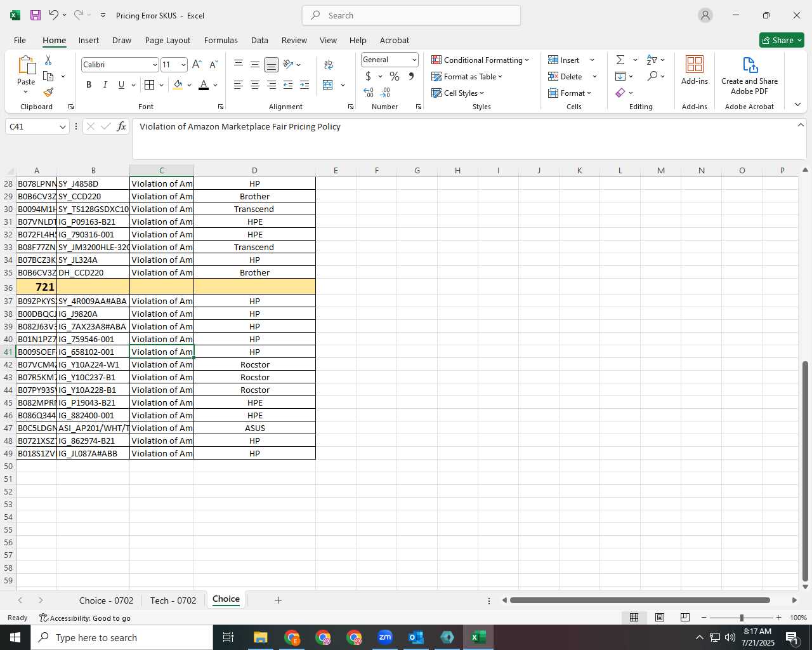Switch to the Formulas tab
This screenshot has width=812, height=650.
(221, 40)
